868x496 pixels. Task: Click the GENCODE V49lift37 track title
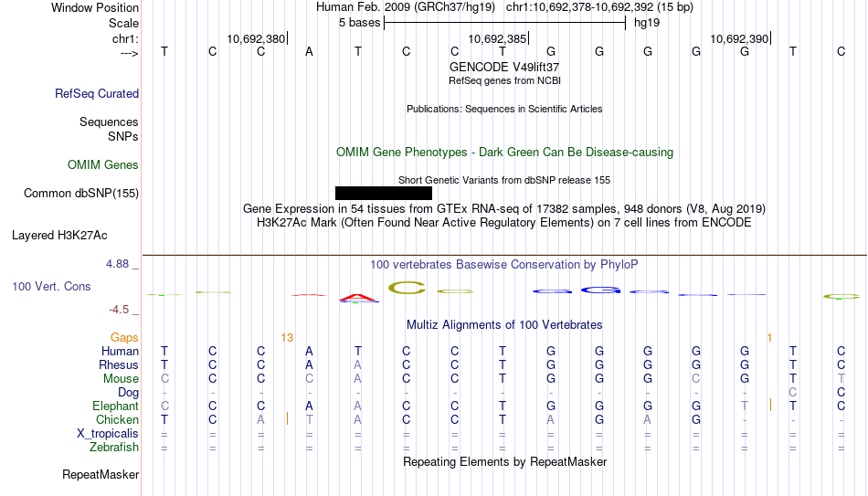coord(504,67)
